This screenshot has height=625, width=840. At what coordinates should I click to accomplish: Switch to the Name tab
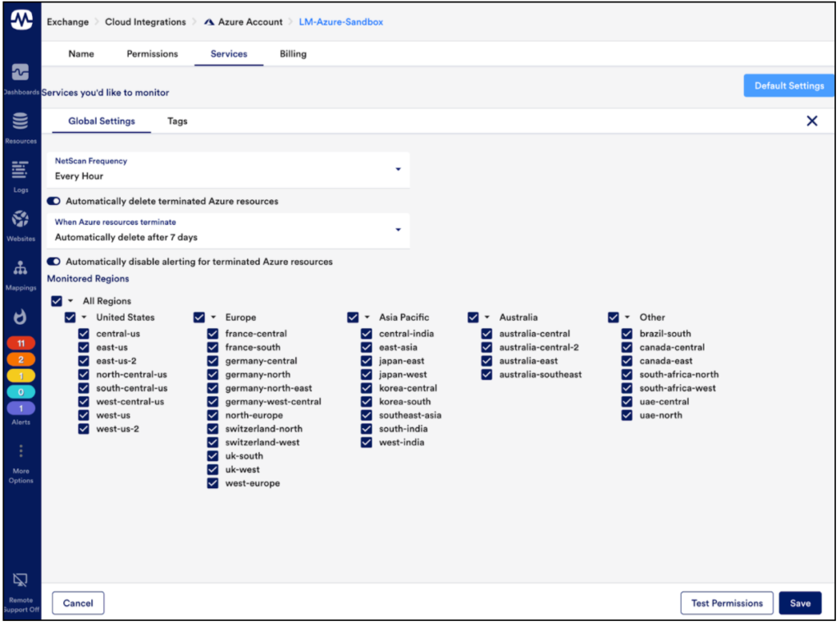(x=81, y=54)
